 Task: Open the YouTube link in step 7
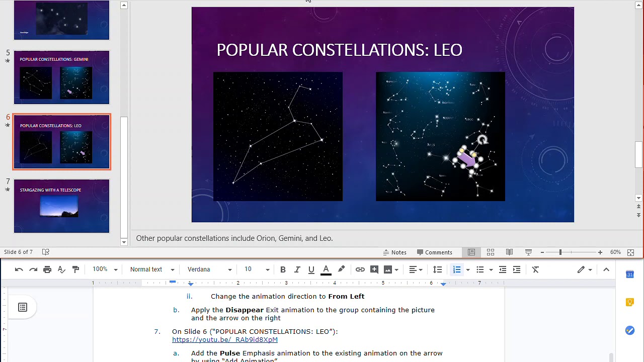click(225, 340)
